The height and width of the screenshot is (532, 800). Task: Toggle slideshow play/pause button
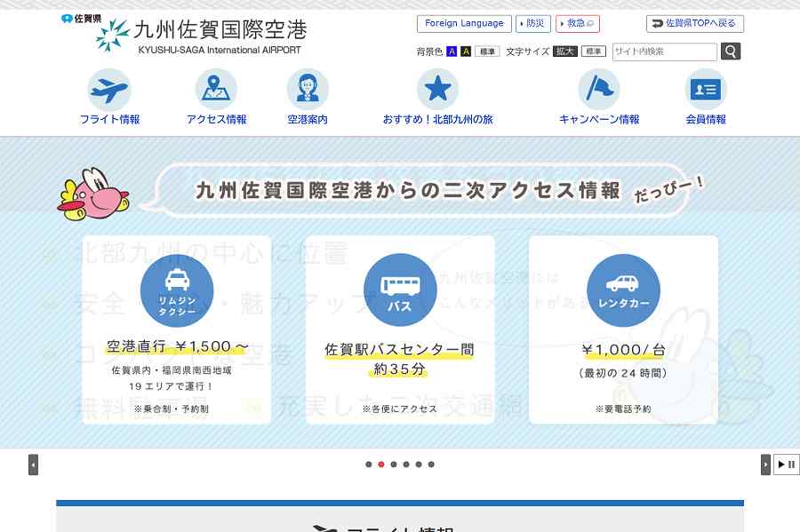pyautogui.click(x=787, y=465)
